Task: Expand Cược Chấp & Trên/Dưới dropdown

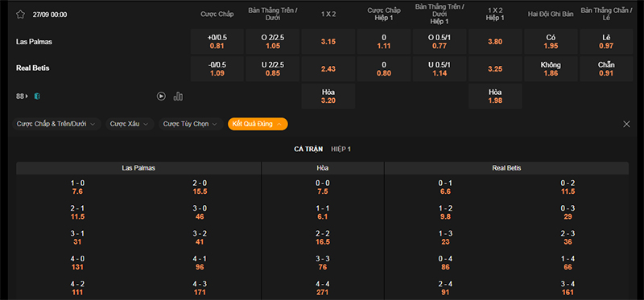Action: (x=56, y=124)
